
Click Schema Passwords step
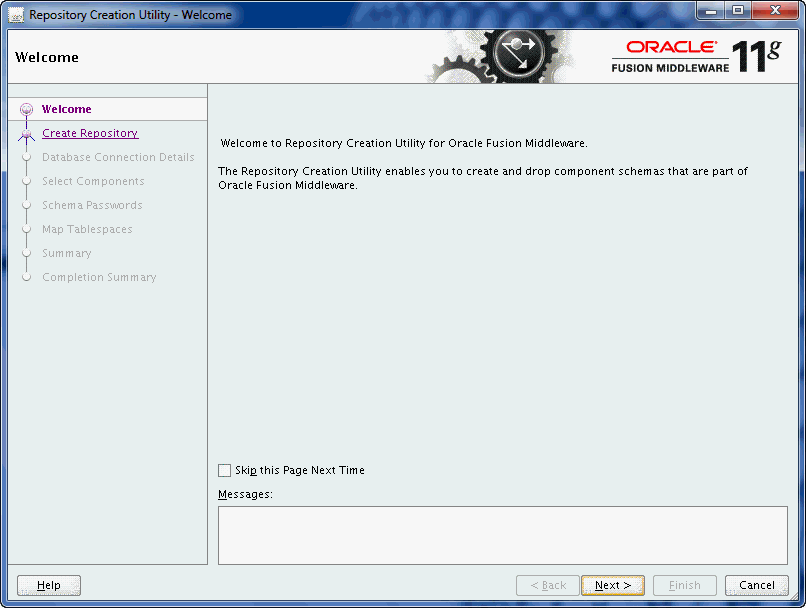click(92, 205)
